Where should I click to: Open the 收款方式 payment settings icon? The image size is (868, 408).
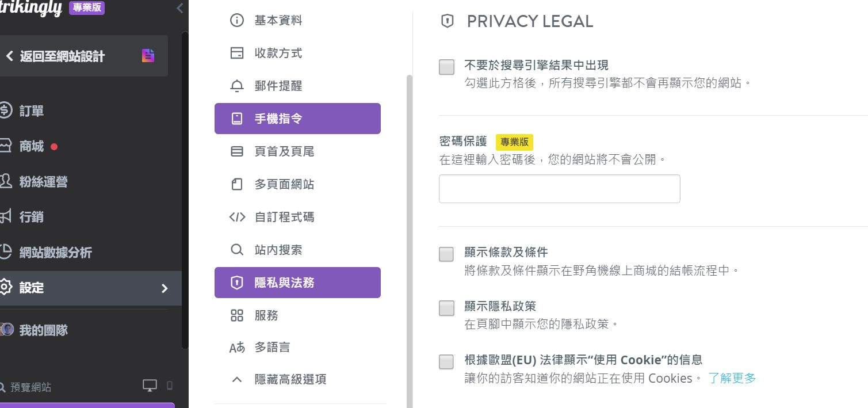[236, 52]
